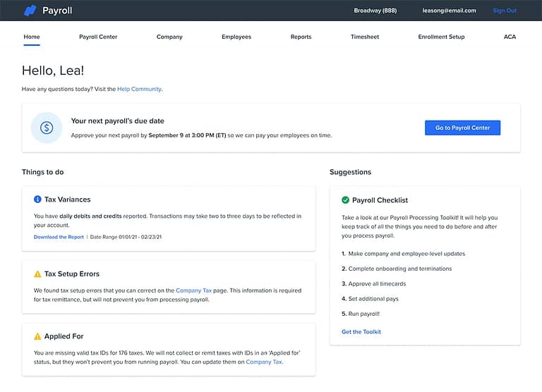The height and width of the screenshot is (392, 542).
Task: Open the Company menu item
Action: click(169, 37)
